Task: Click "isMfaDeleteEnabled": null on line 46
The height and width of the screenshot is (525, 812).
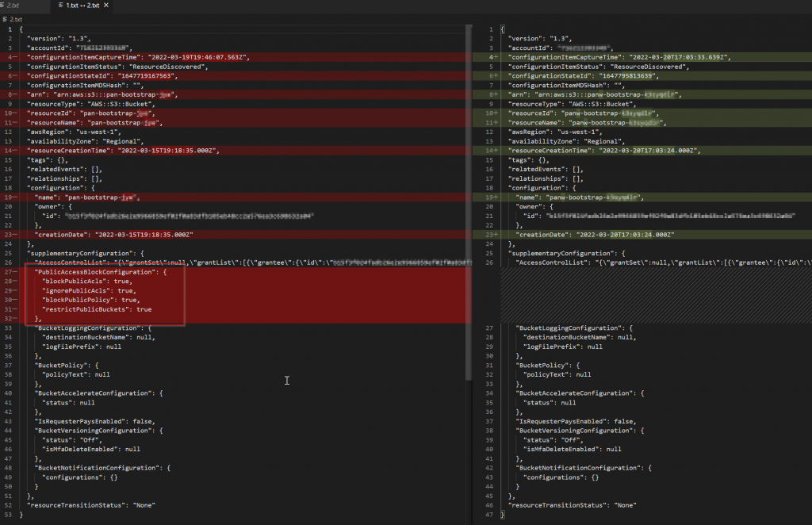Action: point(91,450)
